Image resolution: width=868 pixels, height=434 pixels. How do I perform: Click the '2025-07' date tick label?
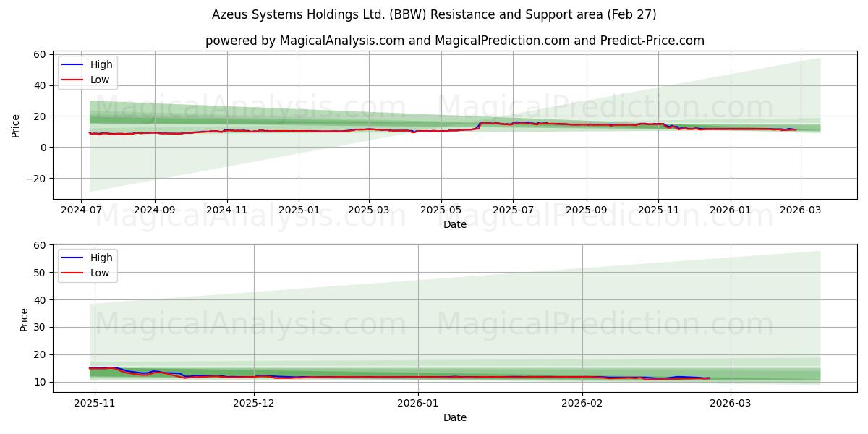(513, 210)
